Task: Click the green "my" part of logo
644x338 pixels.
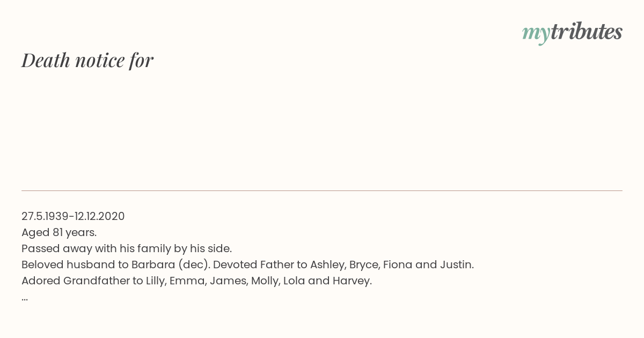Action: 536,35
